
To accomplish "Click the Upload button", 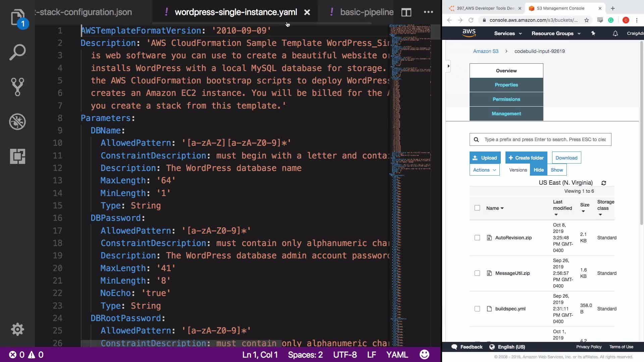I will (485, 158).
